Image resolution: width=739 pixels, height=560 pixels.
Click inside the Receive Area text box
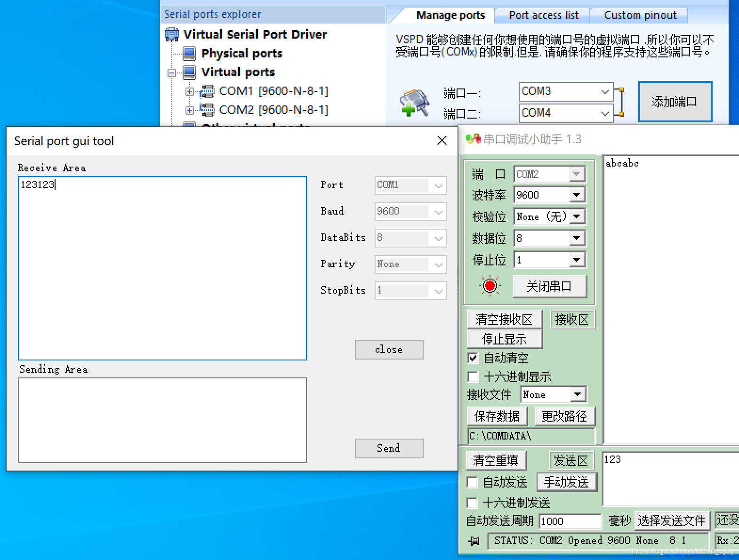pos(162,268)
